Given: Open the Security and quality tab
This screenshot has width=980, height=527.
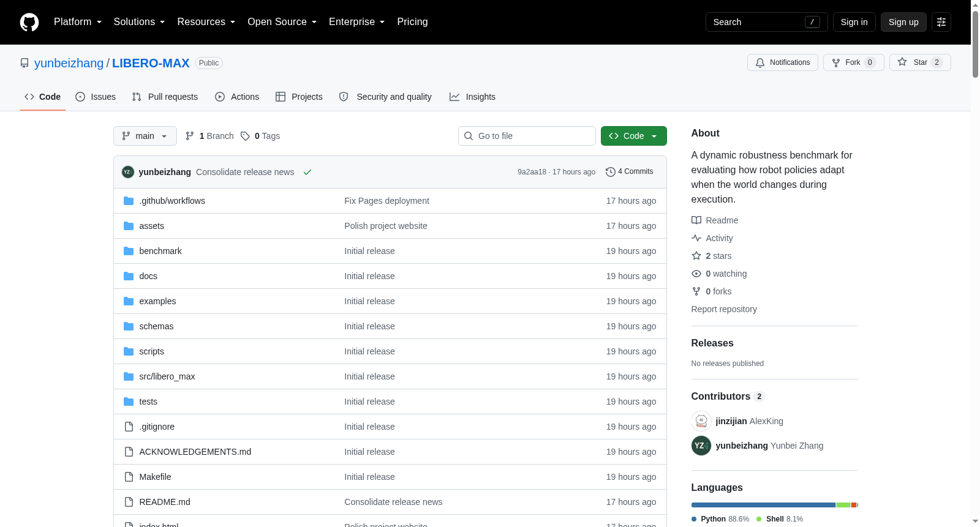Looking at the screenshot, I should click(385, 97).
